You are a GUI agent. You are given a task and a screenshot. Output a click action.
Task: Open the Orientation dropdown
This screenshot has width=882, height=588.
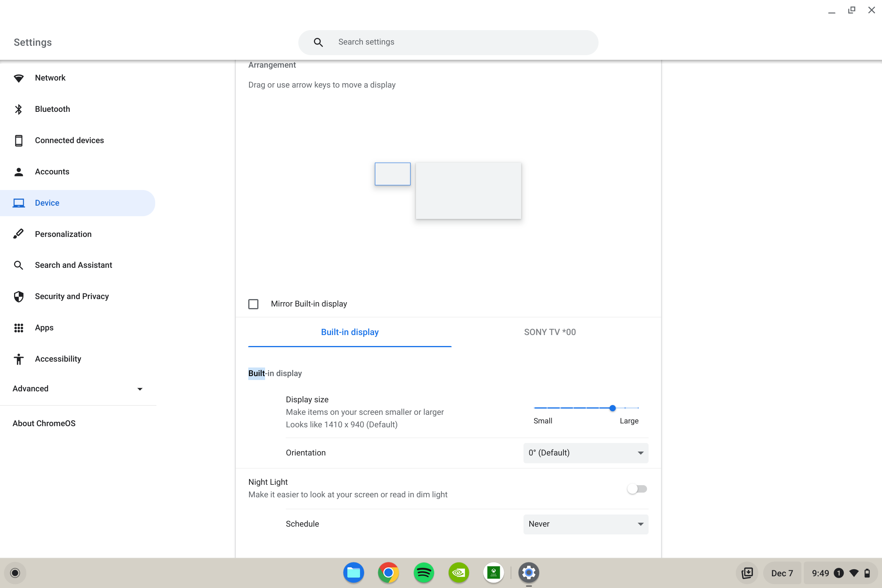[585, 453]
